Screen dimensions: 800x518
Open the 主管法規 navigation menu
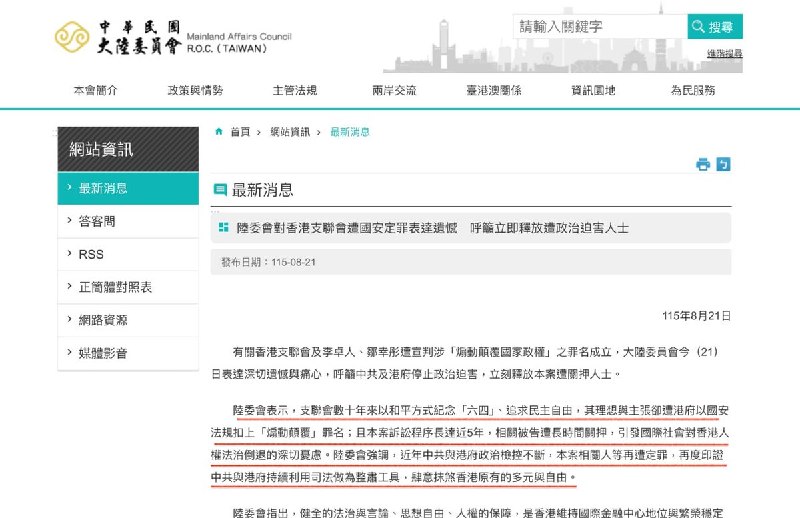tap(295, 90)
